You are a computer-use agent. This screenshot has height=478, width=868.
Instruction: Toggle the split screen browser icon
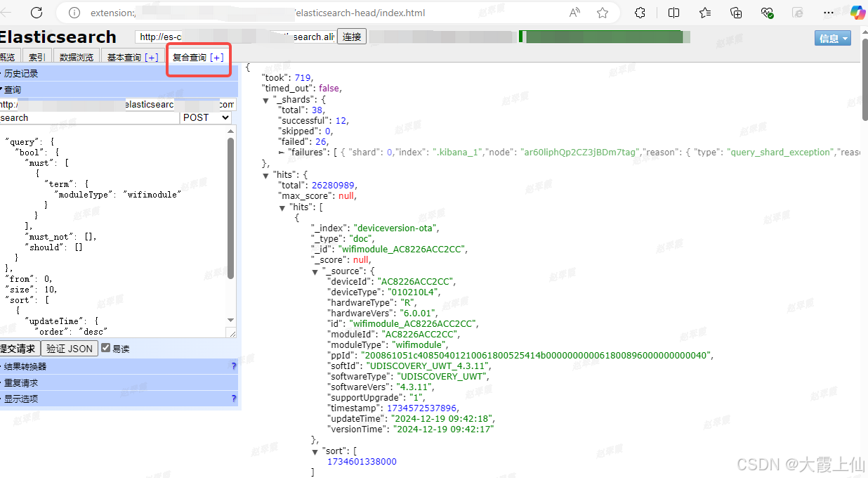673,13
